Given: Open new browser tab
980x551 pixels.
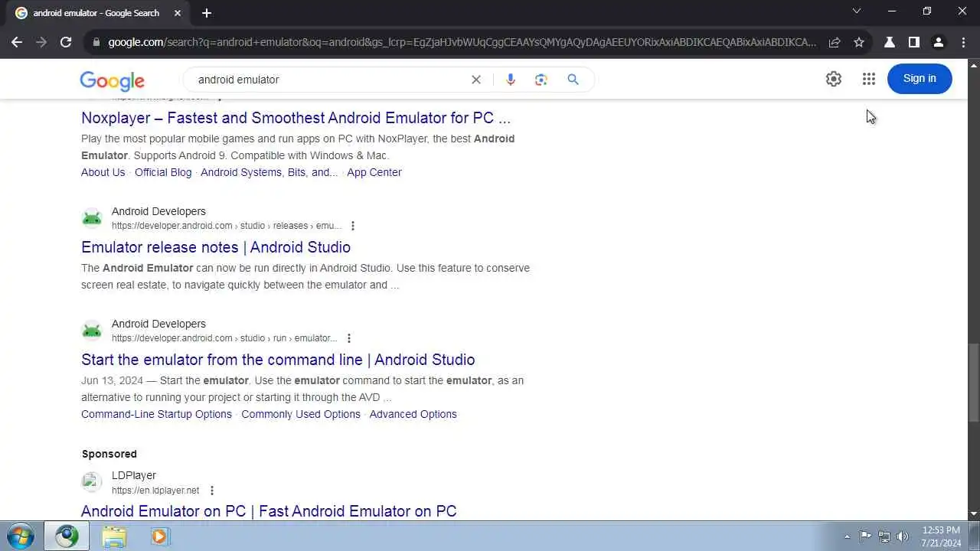Looking at the screenshot, I should click(207, 13).
